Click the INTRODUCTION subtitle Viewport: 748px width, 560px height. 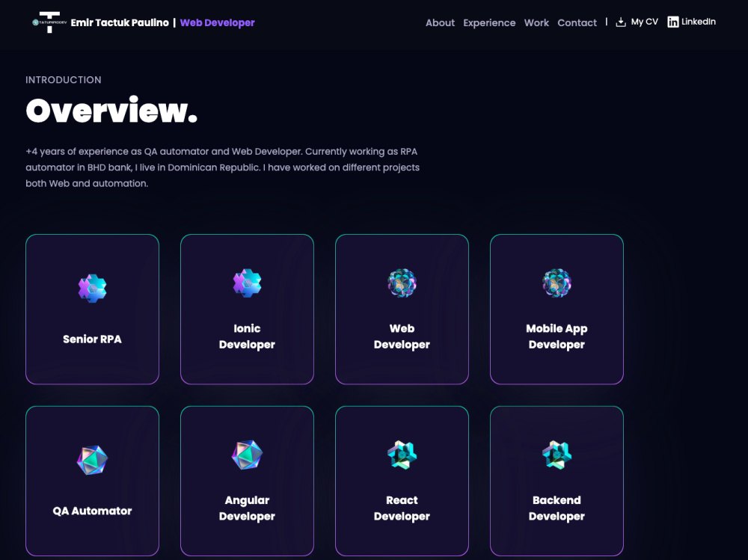64,80
